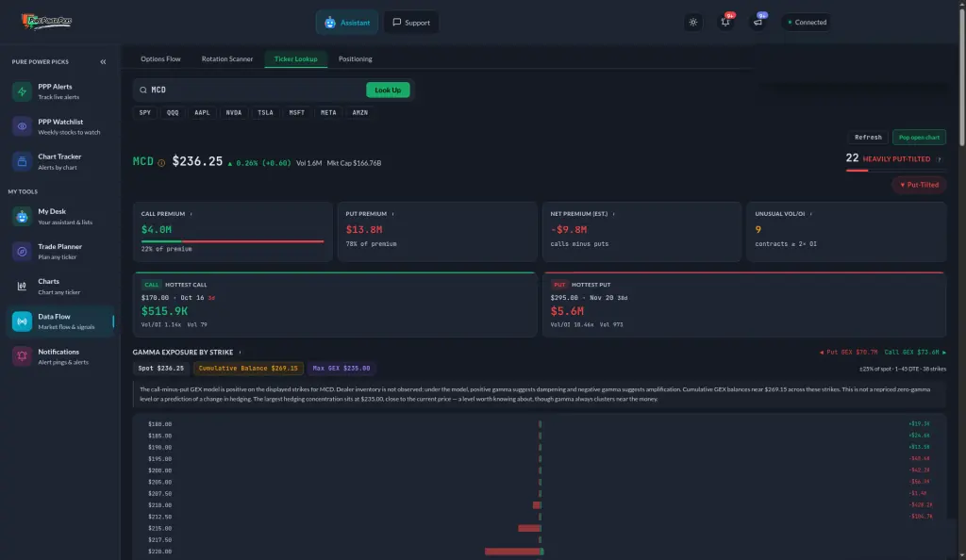Click the Spot $236.25 chip
Viewport: 966px width, 560px height.
coord(160,368)
